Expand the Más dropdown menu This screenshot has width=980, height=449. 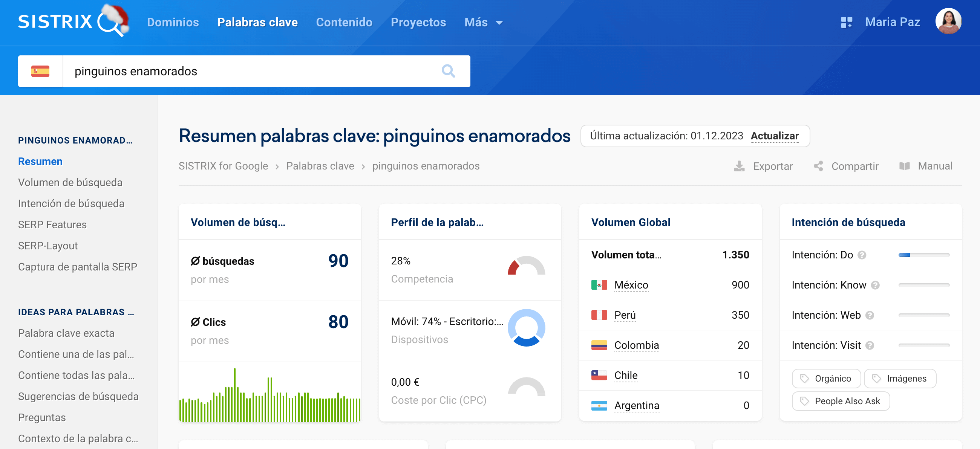click(x=483, y=23)
